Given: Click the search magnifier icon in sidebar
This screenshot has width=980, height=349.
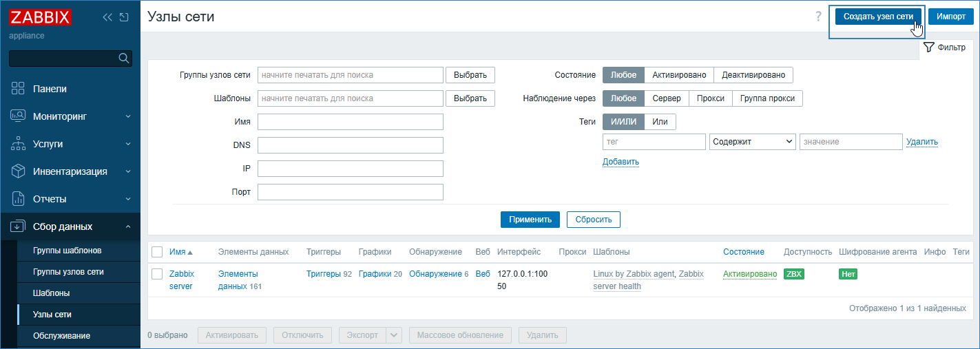Looking at the screenshot, I should pyautogui.click(x=124, y=58).
